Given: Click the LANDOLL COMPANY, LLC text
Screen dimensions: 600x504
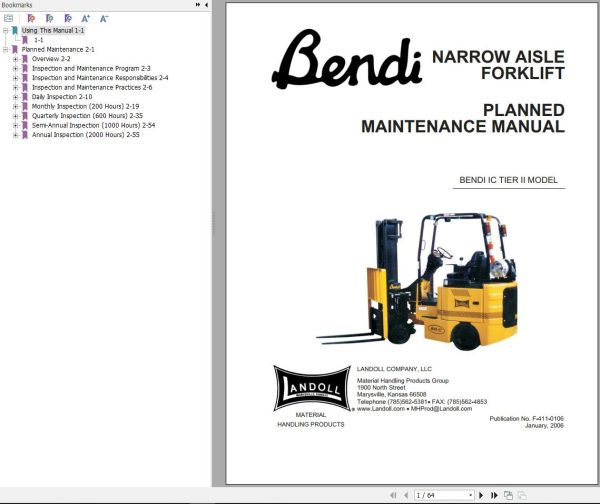Looking at the screenshot, I should (394, 369).
